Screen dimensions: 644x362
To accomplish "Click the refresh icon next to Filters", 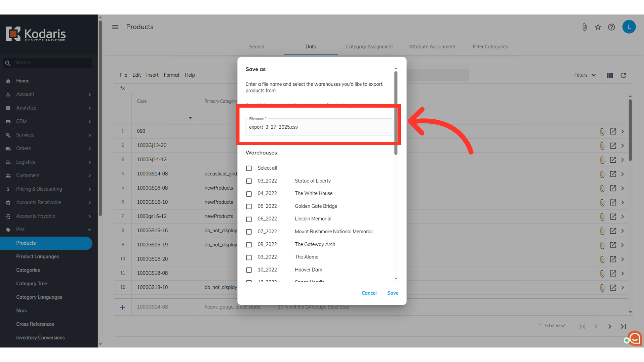I will pyautogui.click(x=623, y=75).
